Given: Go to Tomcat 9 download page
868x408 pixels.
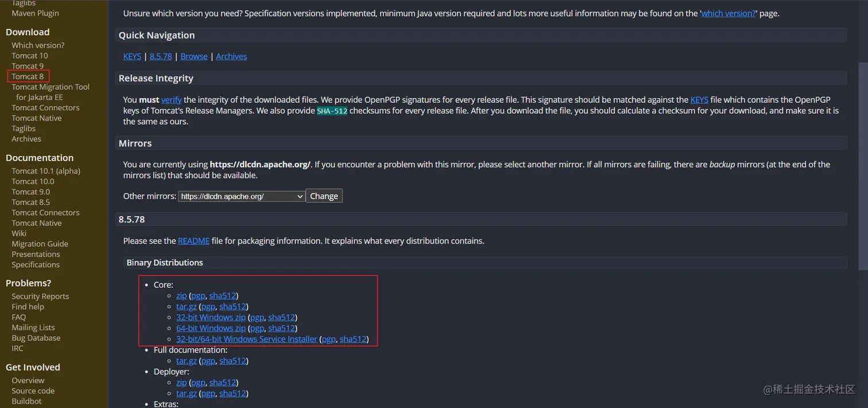Looking at the screenshot, I should (x=28, y=66).
